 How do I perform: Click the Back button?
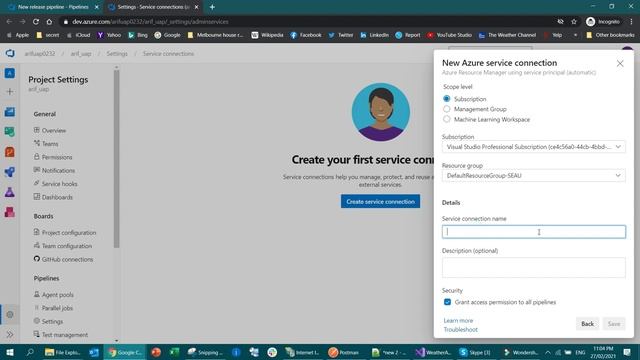click(587, 324)
